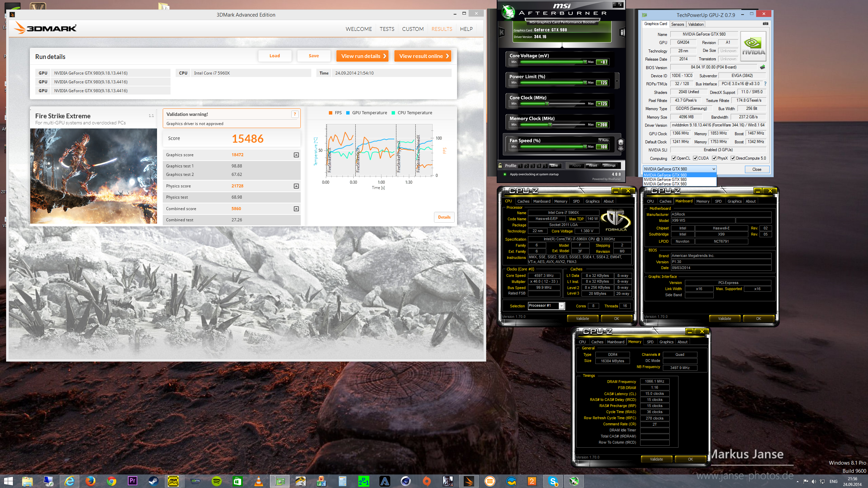Open the GPU-Z graphics card dropdown
Image resolution: width=868 pixels, height=488 pixels.
[x=679, y=169]
